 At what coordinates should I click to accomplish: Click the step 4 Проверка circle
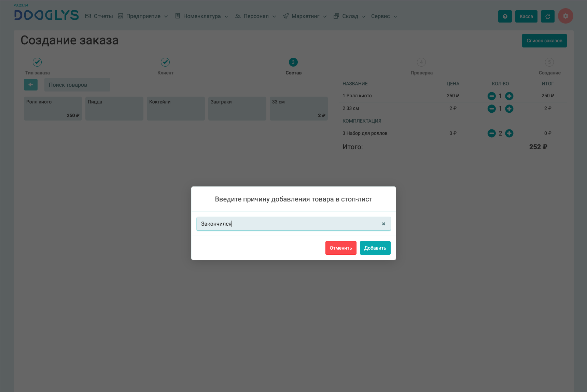point(421,62)
